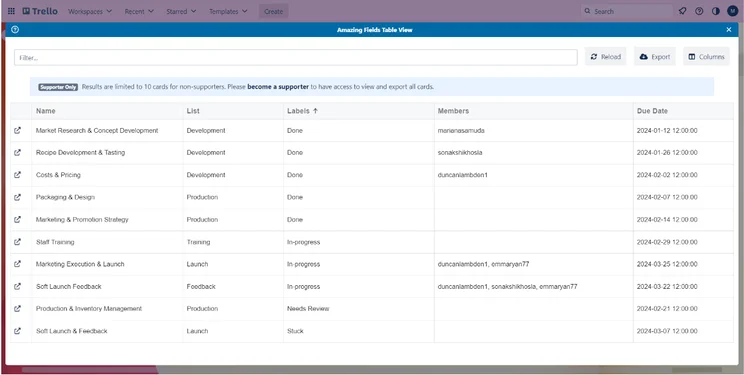The image size is (744, 375).
Task: Open the Production & Inventory Management card link icon
Action: click(18, 309)
